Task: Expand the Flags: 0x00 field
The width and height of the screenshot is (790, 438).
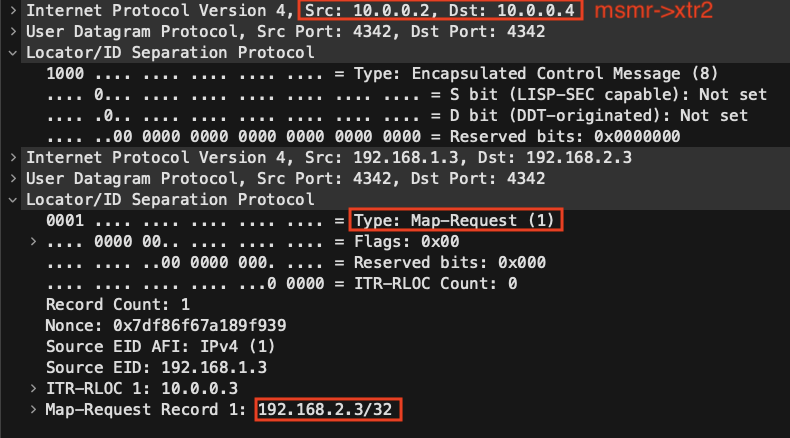Action: click(x=33, y=241)
